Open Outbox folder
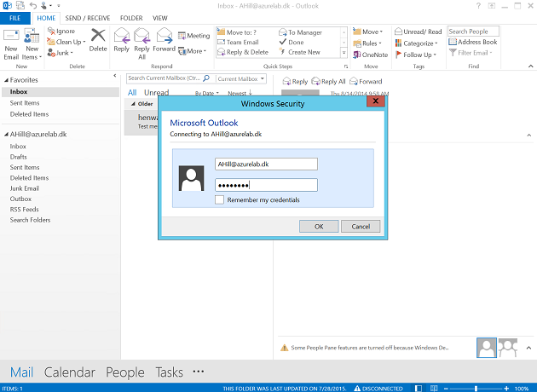The image size is (537, 392). coord(20,199)
